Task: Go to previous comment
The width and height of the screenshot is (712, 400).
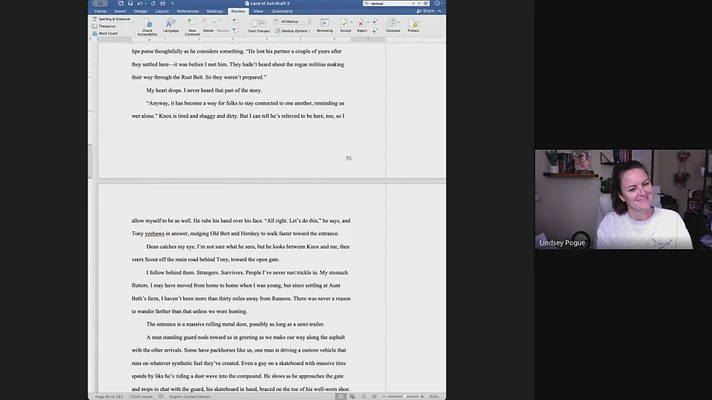Action: click(x=235, y=21)
